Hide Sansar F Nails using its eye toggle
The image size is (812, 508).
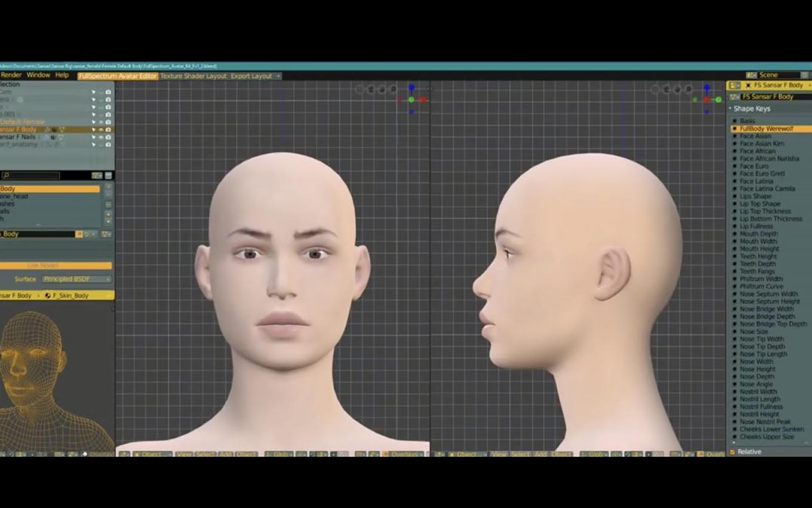pyautogui.click(x=101, y=138)
